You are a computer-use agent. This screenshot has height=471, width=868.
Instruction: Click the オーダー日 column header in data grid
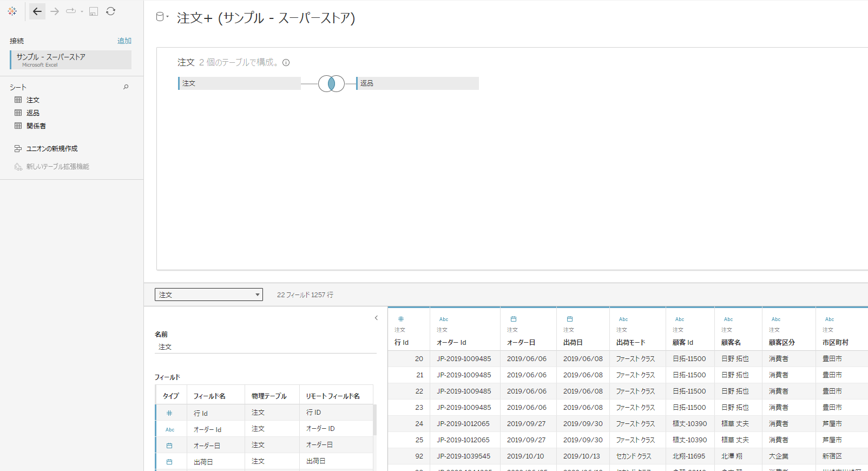pyautogui.click(x=521, y=343)
